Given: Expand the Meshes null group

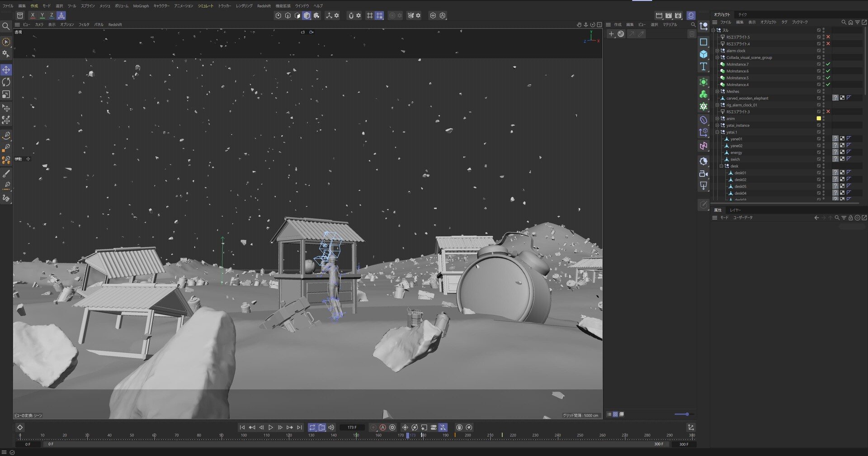Looking at the screenshot, I should coord(717,91).
